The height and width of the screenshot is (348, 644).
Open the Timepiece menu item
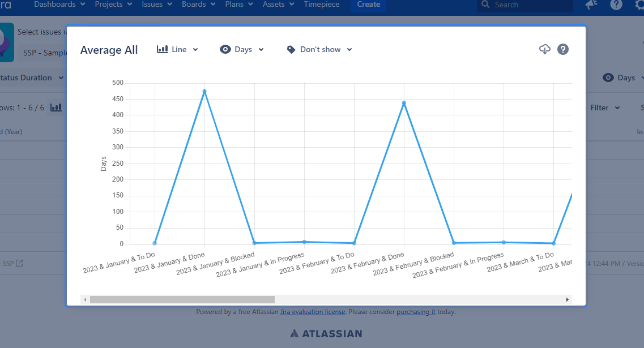tap(321, 5)
